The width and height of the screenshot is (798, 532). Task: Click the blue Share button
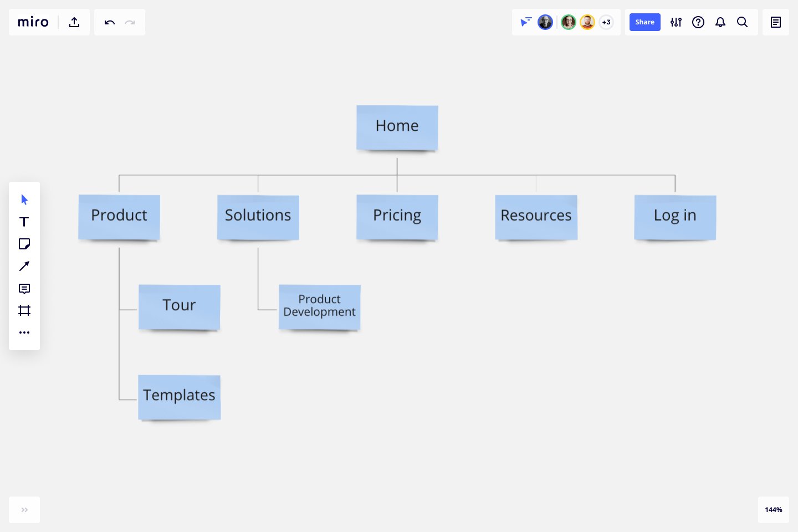coord(644,22)
